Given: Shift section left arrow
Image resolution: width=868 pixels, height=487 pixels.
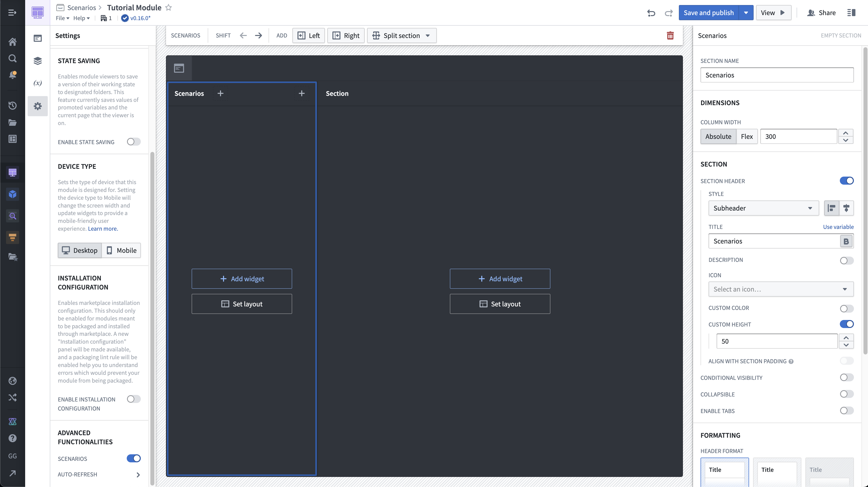Looking at the screenshot, I should [x=243, y=35].
